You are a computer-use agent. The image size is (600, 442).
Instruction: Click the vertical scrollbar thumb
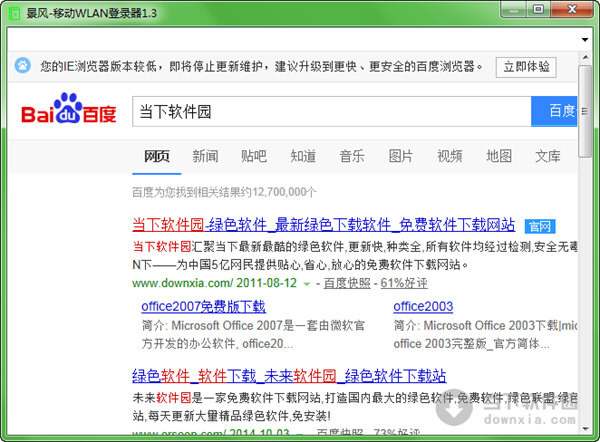[x=585, y=111]
